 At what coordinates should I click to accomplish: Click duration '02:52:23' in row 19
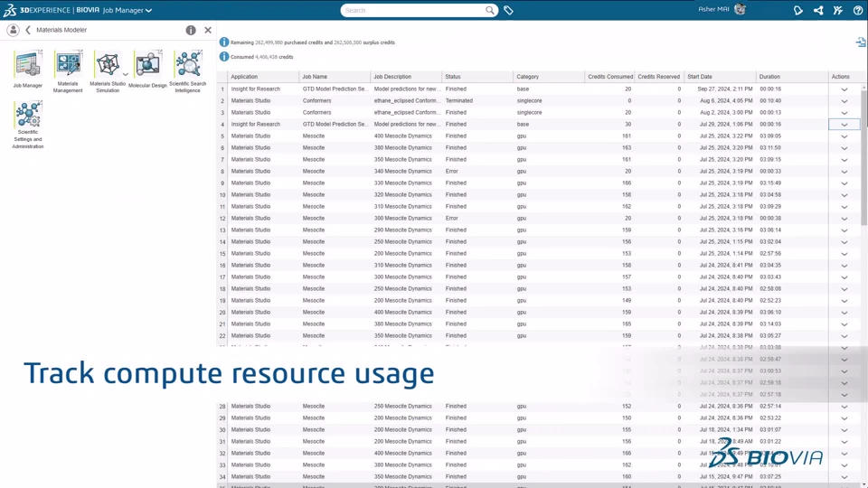(x=770, y=300)
